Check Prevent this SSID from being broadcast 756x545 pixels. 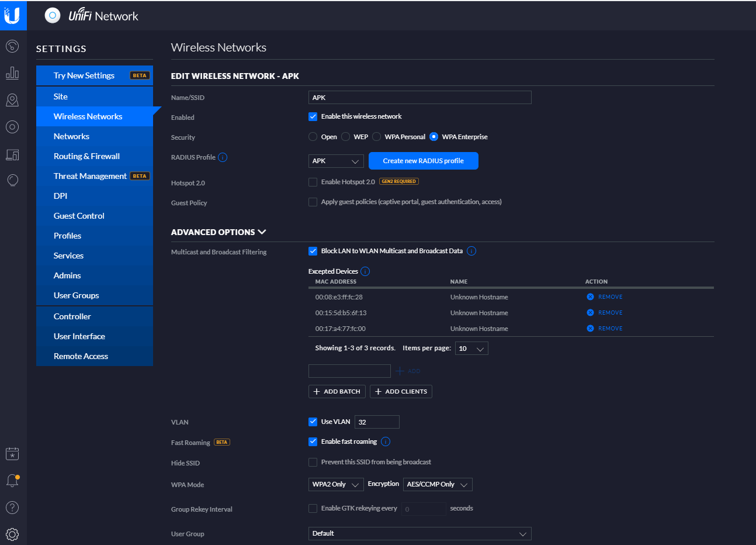[313, 462]
